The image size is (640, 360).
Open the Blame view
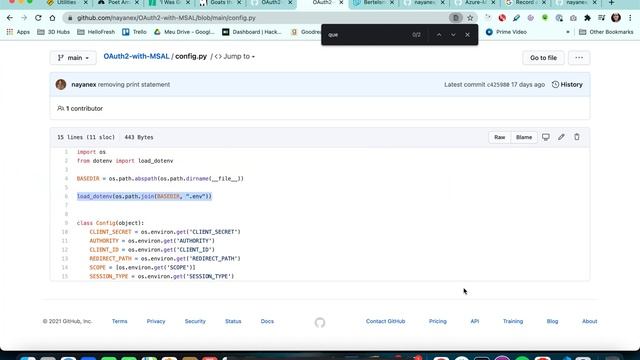(524, 137)
